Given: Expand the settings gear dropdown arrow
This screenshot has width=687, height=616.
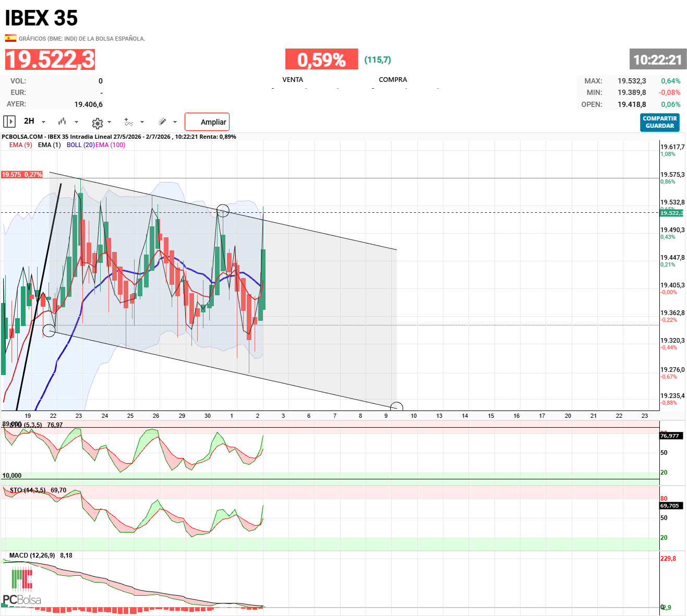Looking at the screenshot, I should point(109,123).
